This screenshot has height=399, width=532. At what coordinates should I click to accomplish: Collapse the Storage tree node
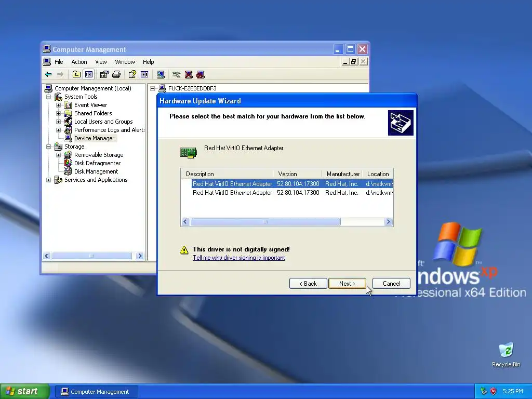pos(48,147)
